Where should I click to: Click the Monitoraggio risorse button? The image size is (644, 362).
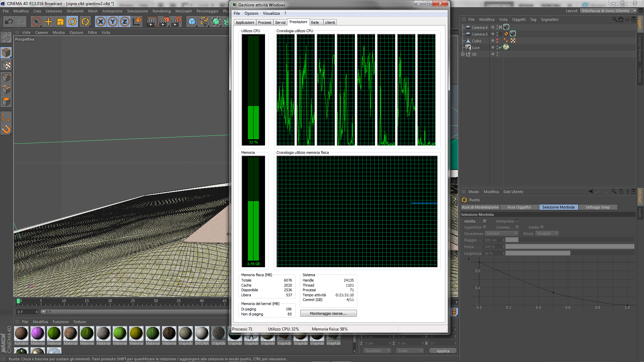[x=328, y=313]
